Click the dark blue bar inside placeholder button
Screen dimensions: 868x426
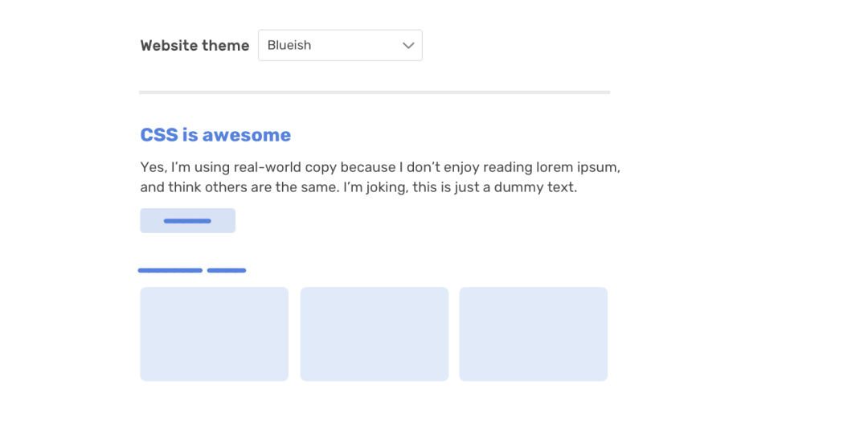point(187,221)
